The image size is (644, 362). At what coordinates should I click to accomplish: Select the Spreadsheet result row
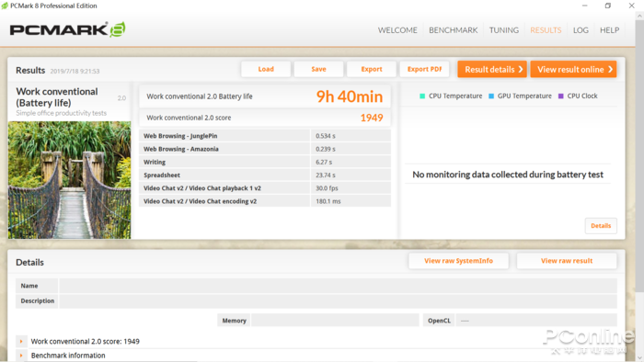click(265, 175)
